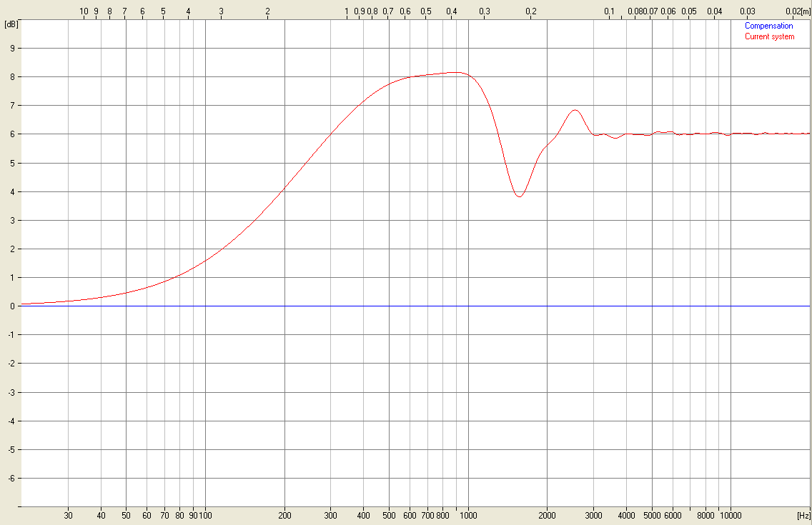The height and width of the screenshot is (525, 812).
Task: Click the 0.5 label on the top wavelength axis
Action: tap(426, 11)
